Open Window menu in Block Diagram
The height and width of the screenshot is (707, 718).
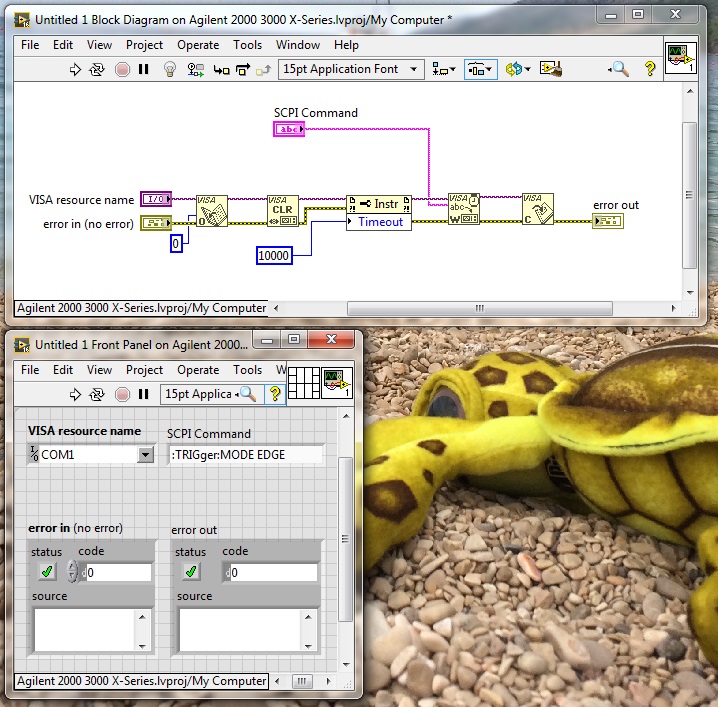[298, 45]
